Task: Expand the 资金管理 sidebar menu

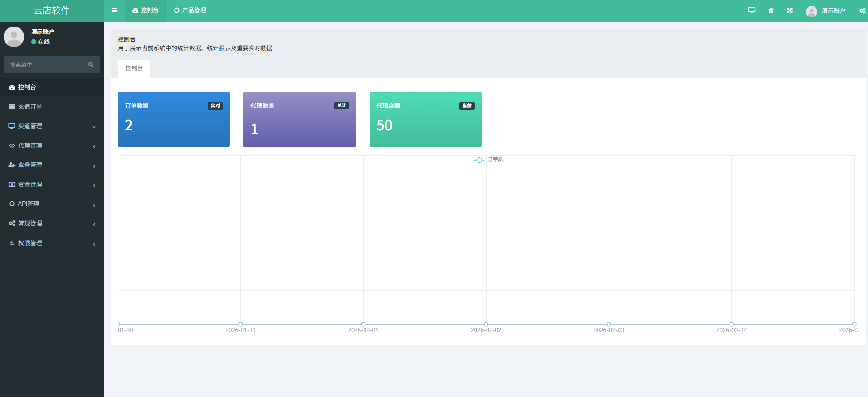Action: click(51, 185)
